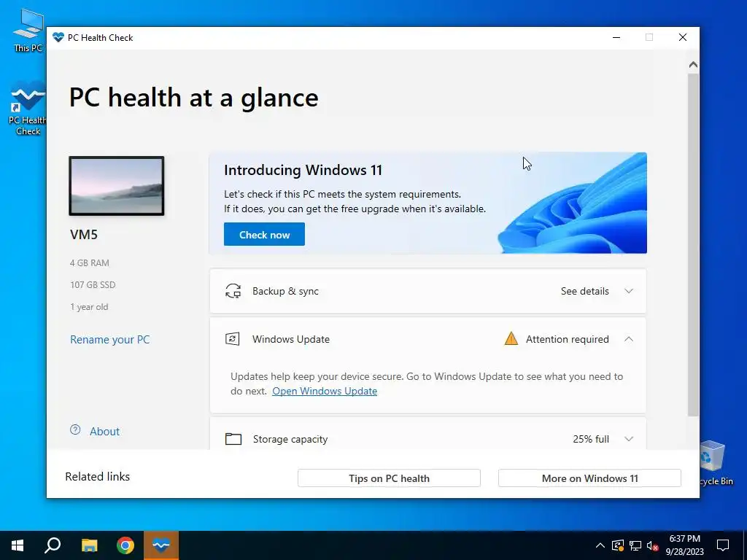Open taskbar search magnifier
Screen dimensions: 747x560
53,545
